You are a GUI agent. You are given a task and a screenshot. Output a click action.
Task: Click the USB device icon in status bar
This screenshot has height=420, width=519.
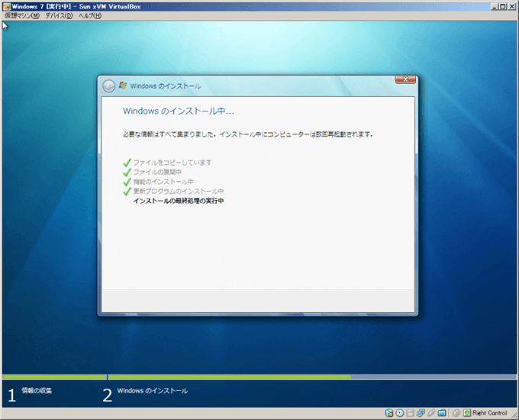(x=430, y=413)
